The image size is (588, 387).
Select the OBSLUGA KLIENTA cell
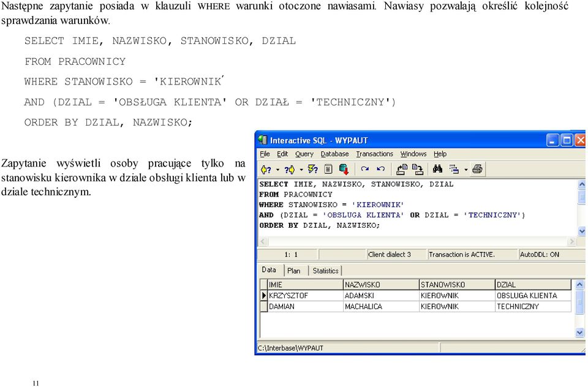click(x=533, y=296)
